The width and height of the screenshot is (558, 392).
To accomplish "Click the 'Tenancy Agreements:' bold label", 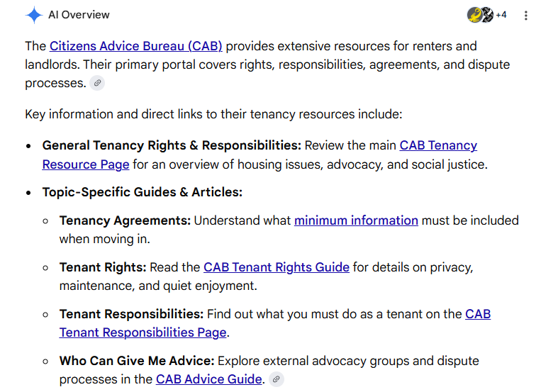I will [125, 220].
